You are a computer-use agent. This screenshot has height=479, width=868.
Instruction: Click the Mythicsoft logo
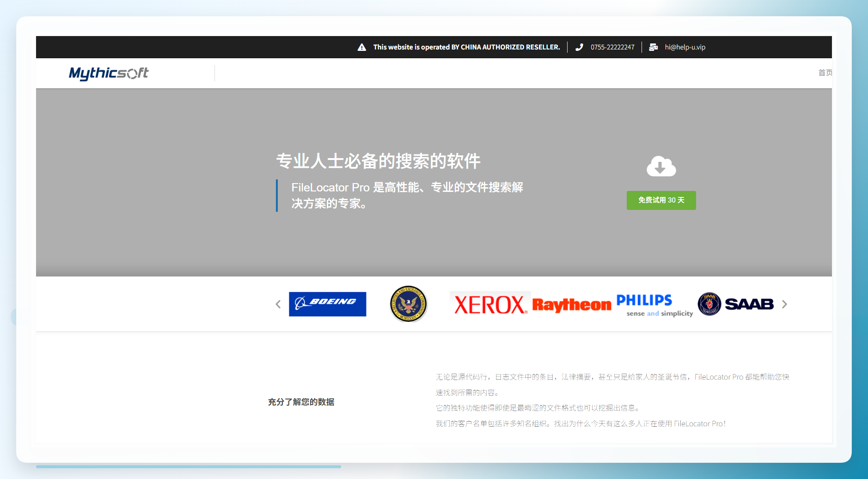click(x=109, y=73)
